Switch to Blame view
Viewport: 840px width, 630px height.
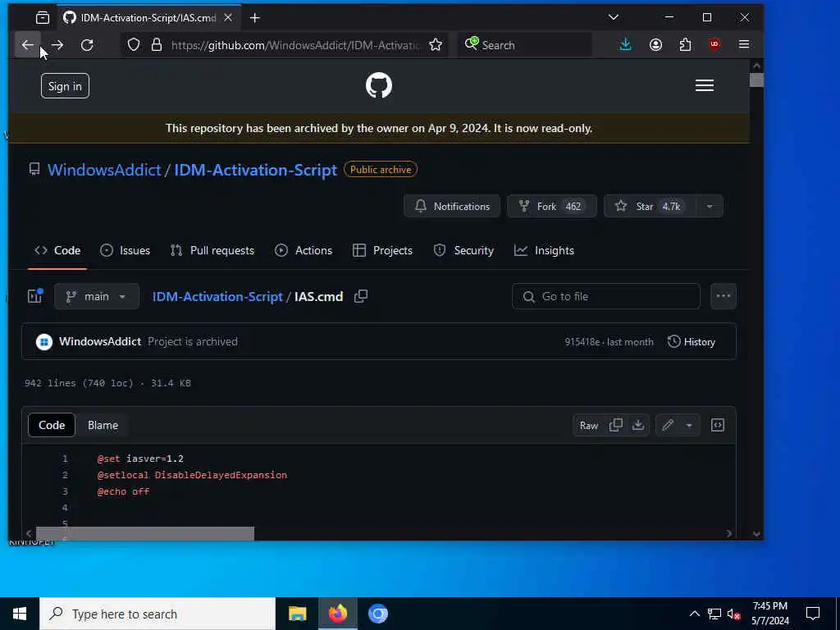(x=103, y=426)
